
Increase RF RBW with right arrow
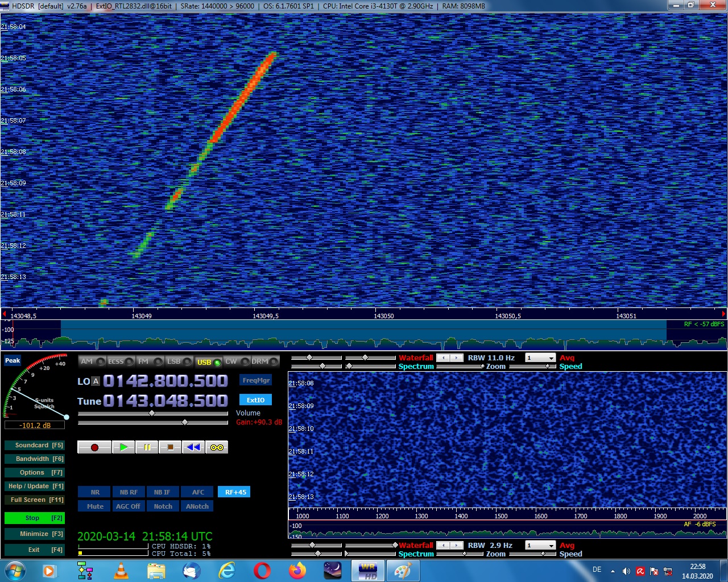[456, 357]
